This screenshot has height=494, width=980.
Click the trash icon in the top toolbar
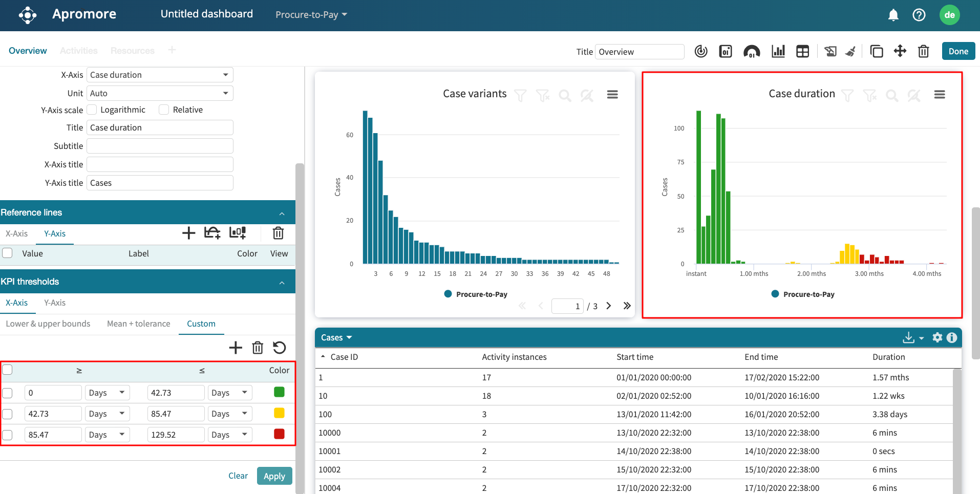923,51
